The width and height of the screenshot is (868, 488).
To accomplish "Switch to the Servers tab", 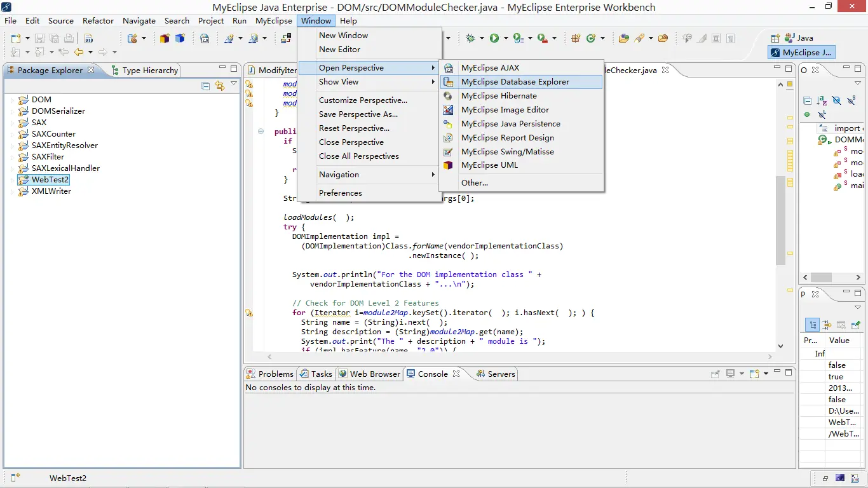I will [x=495, y=374].
